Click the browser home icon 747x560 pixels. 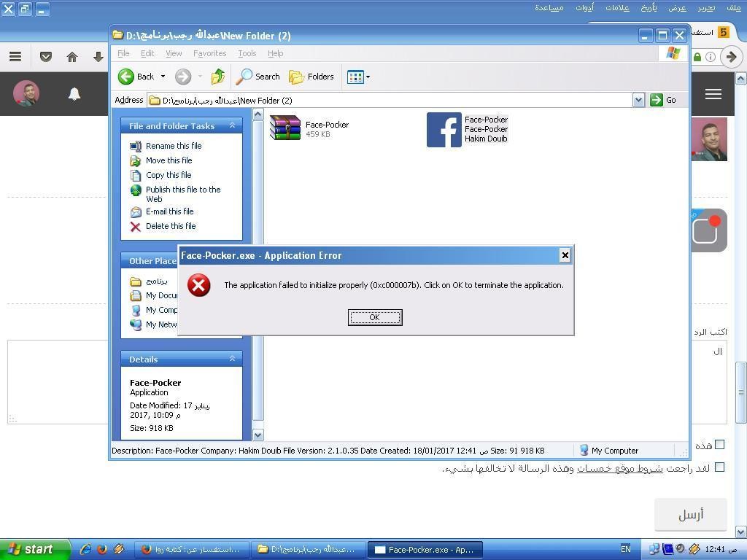tap(71, 57)
